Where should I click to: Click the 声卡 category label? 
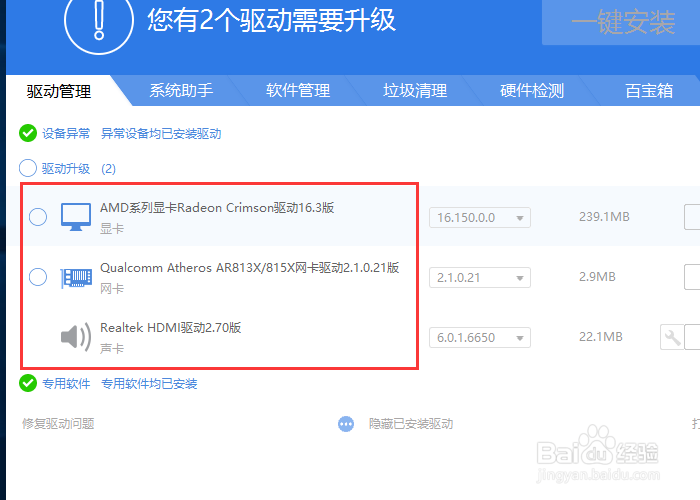tap(112, 349)
